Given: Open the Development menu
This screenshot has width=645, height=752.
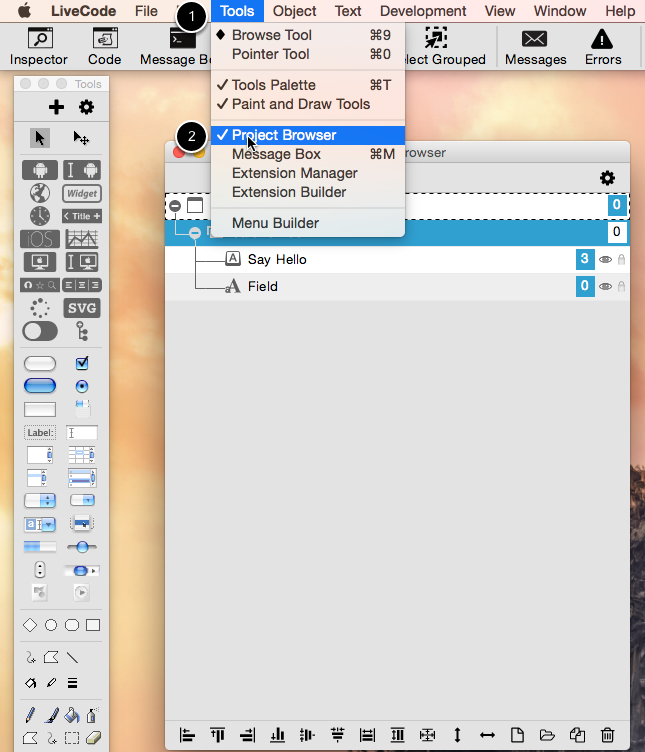Looking at the screenshot, I should tap(423, 11).
